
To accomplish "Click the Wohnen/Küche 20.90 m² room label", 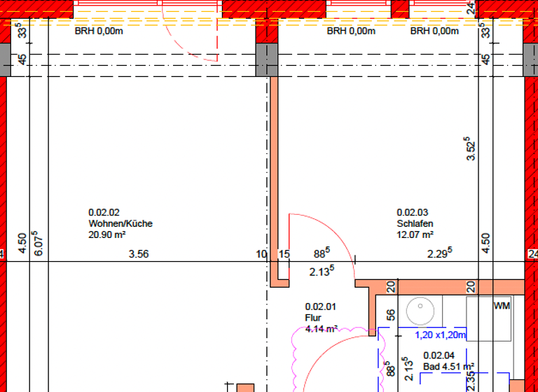I will (x=120, y=223).
